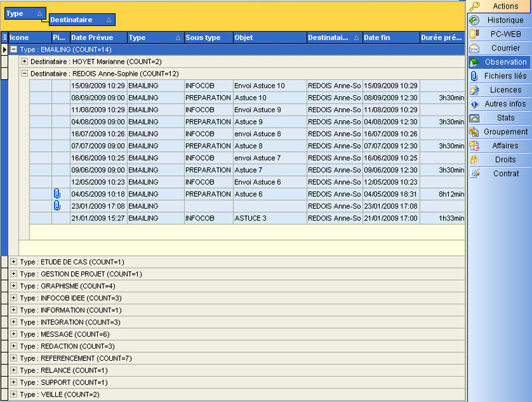Click paperclip attachment on 04/05/2009 row
This screenshot has width=532, height=402.
(x=57, y=194)
